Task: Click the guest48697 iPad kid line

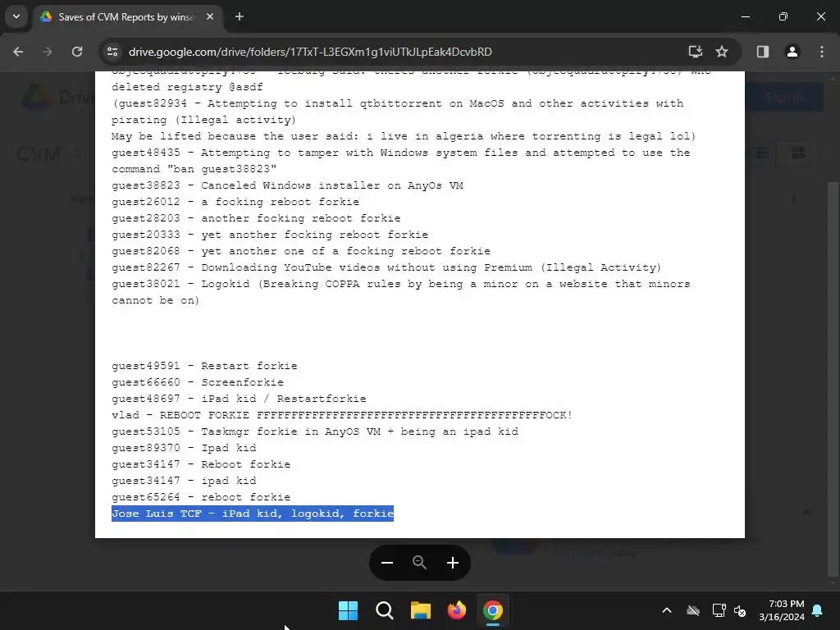Action: pyautogui.click(x=239, y=399)
